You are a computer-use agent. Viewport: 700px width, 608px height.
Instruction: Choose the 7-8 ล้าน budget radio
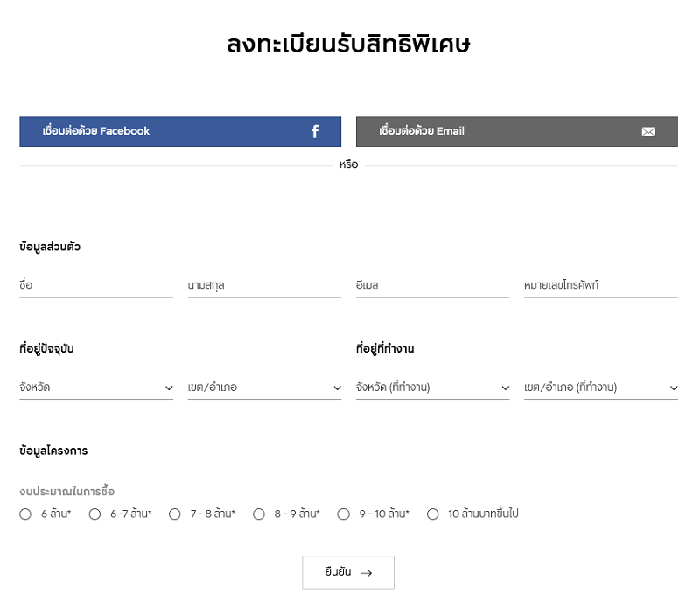pos(174,514)
